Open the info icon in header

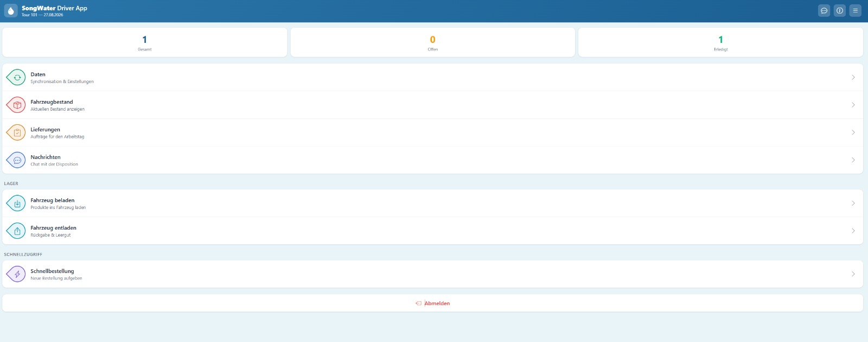click(840, 10)
